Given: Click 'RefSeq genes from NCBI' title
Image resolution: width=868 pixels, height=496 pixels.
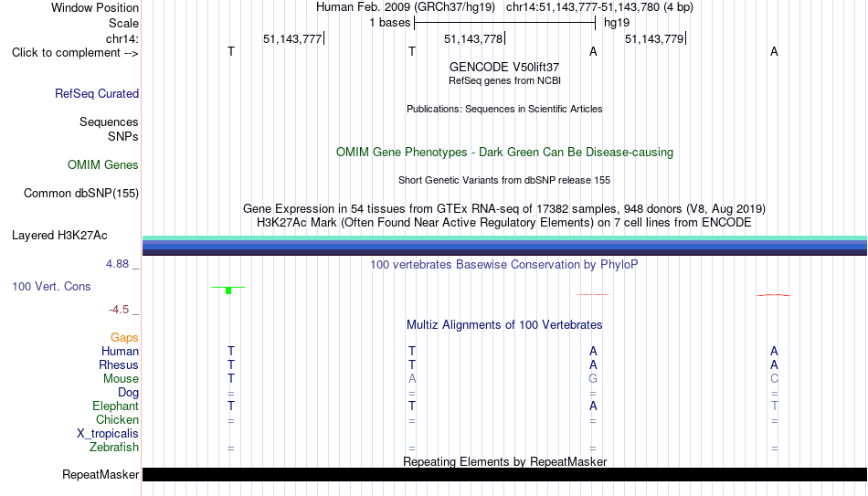Looking at the screenshot, I should (x=504, y=80).
